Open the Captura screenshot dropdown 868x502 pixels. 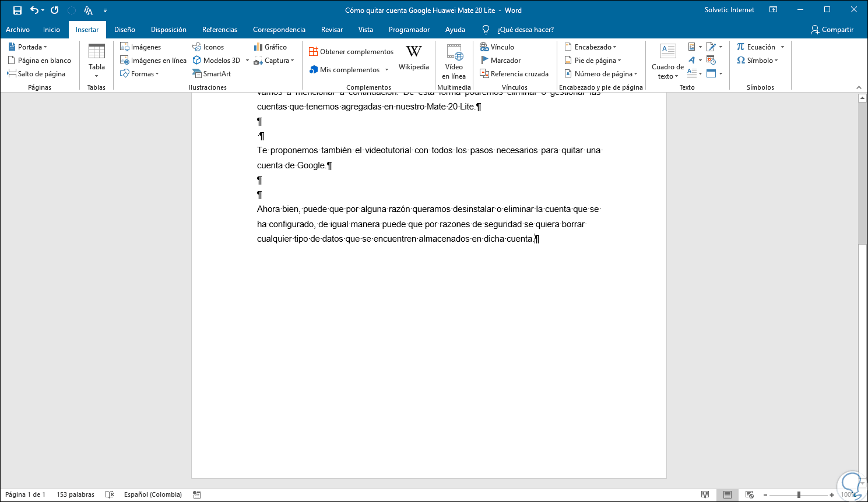pyautogui.click(x=274, y=61)
